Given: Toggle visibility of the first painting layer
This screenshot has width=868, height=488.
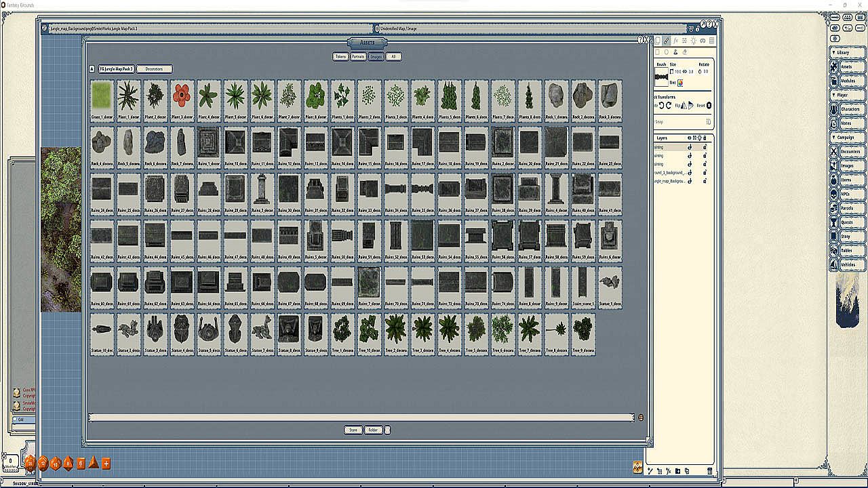Looking at the screenshot, I should coord(690,147).
